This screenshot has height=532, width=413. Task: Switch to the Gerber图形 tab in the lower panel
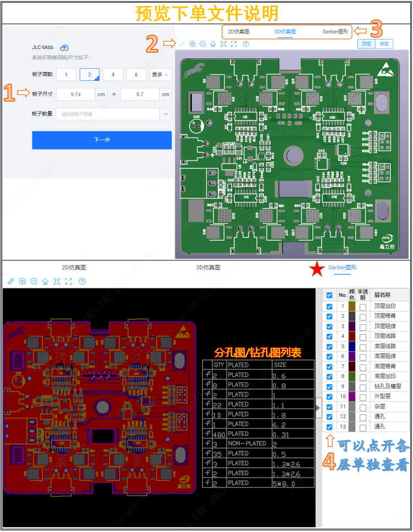(x=342, y=268)
